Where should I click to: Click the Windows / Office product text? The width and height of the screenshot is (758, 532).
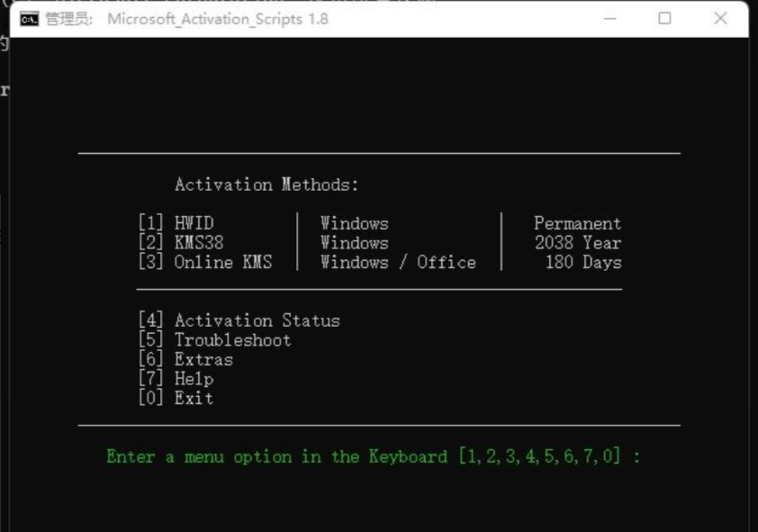tap(398, 262)
